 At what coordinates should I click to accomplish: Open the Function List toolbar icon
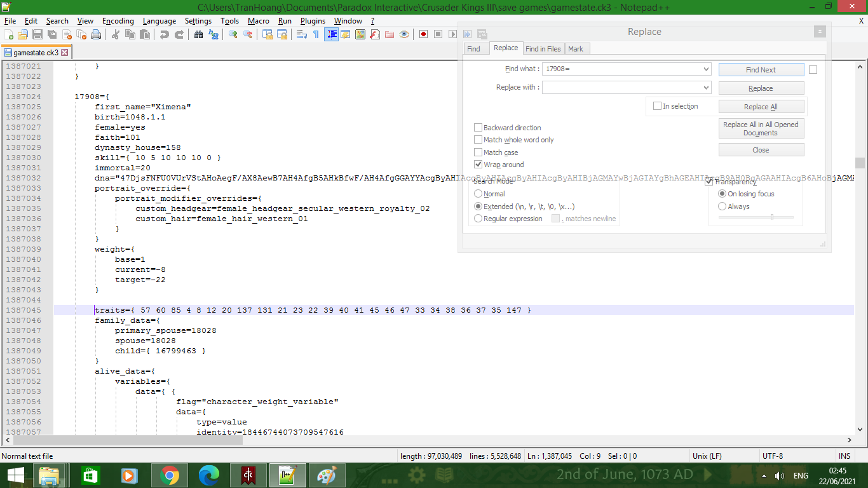pyautogui.click(x=375, y=34)
